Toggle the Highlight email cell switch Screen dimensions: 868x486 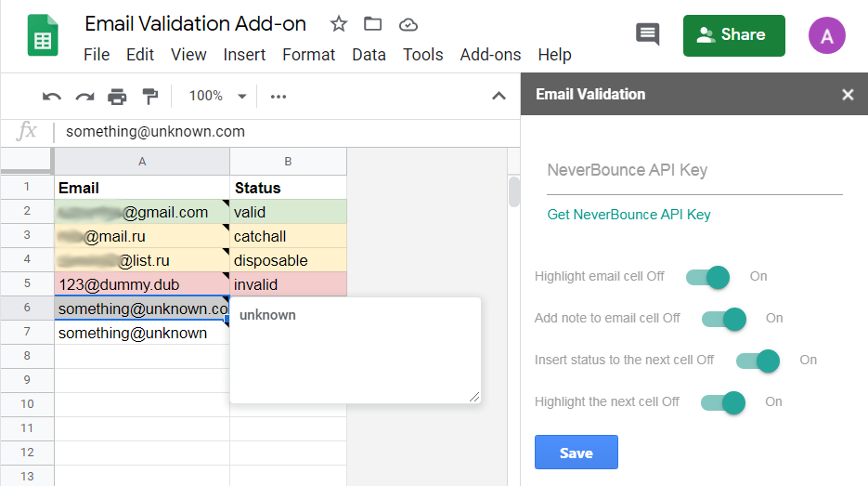[x=707, y=276]
